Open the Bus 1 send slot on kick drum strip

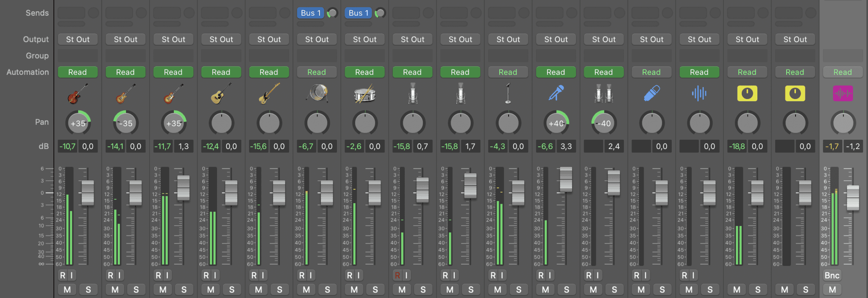coord(311,13)
